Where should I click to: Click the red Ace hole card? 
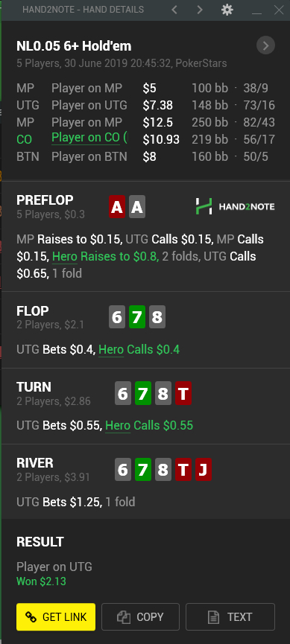click(x=117, y=206)
